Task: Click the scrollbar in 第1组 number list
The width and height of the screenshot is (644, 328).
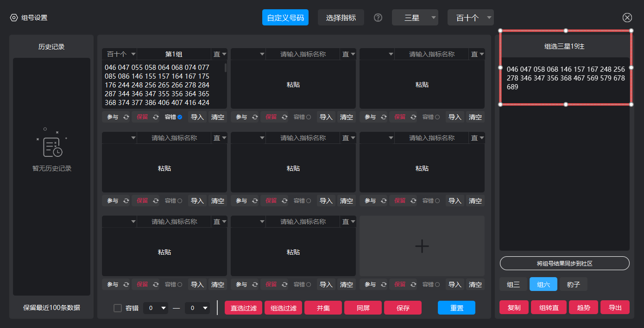Action: click(x=226, y=68)
